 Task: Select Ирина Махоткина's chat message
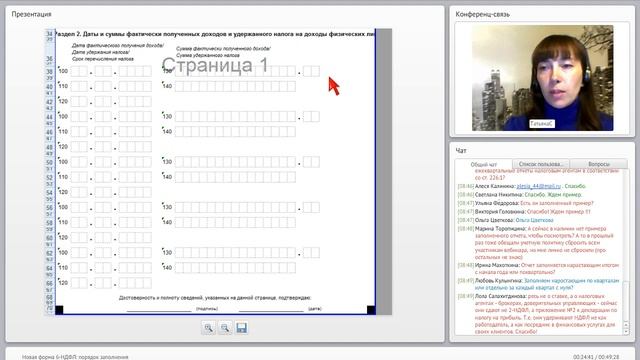pos(538,269)
